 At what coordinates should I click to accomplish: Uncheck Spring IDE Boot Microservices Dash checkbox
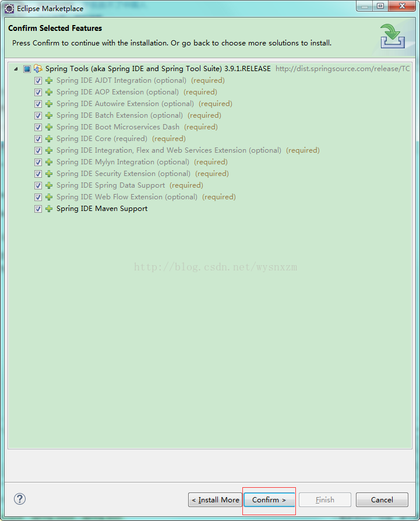pyautogui.click(x=38, y=127)
